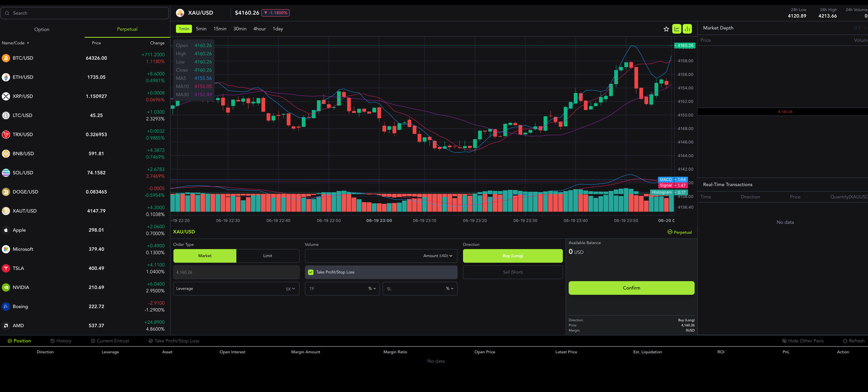Select the 15min timeframe tab
This screenshot has width=868, height=392.
220,29
